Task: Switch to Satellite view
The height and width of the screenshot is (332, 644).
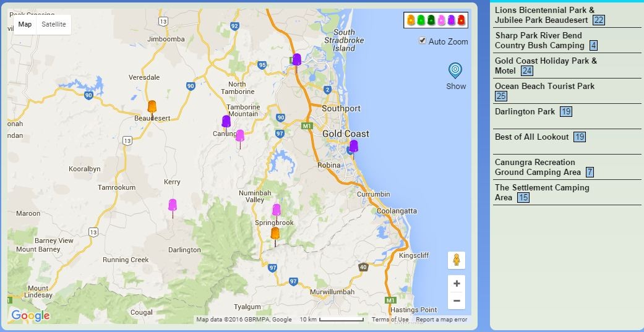Action: (x=54, y=25)
